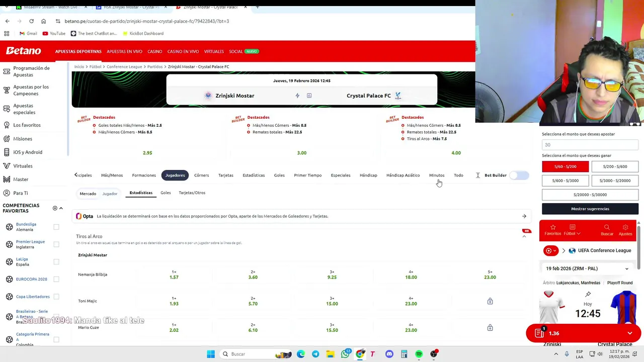Open Spotify from the taskbar
This screenshot has height=362, width=644.
[419, 354]
